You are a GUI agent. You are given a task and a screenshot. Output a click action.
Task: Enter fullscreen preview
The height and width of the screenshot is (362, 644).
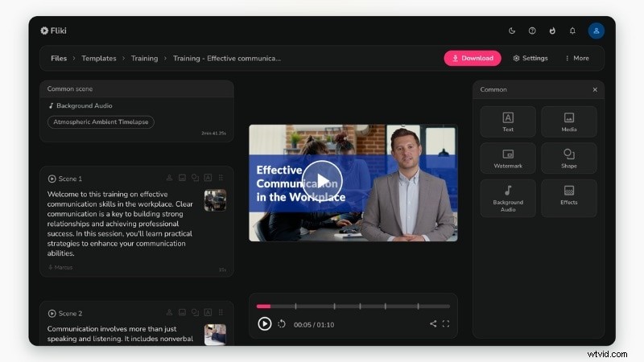[x=446, y=324]
